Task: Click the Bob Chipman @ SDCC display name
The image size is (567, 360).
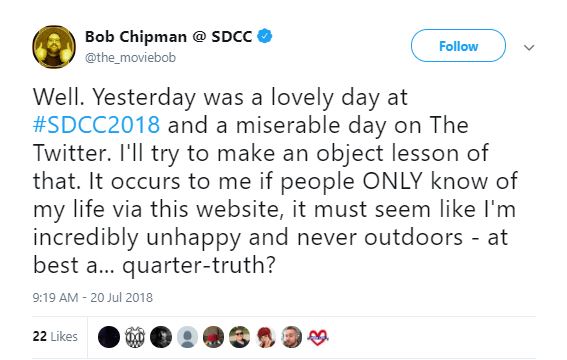Action: coord(169,37)
